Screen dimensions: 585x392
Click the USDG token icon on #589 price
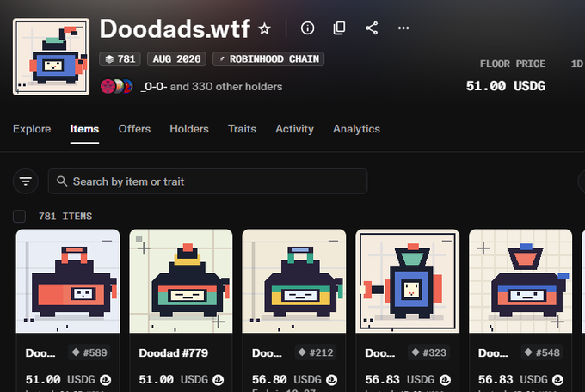coord(105,380)
